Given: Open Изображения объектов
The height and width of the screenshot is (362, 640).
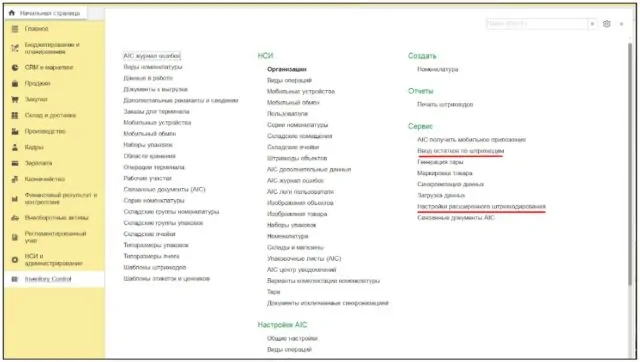Looking at the screenshot, I should (x=300, y=202).
